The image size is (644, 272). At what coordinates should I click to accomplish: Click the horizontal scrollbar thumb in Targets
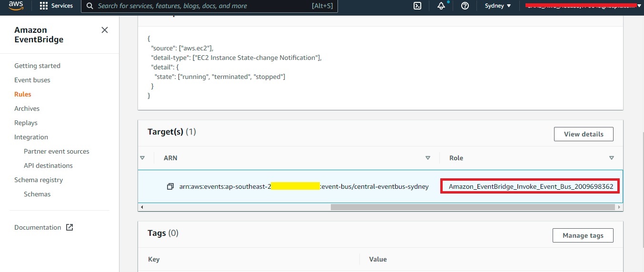coord(473,207)
